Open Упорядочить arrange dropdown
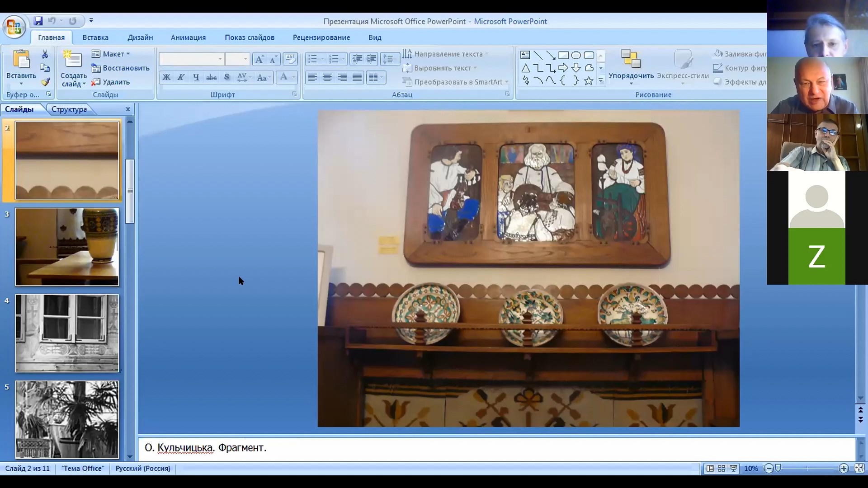 (x=631, y=67)
